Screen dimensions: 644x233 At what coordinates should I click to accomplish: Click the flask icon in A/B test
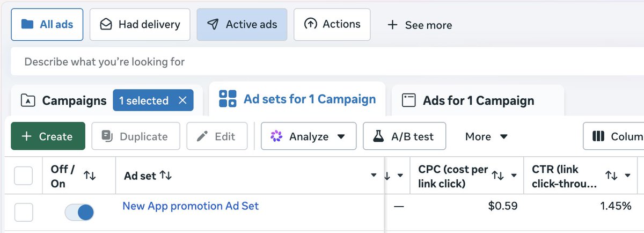(x=378, y=136)
